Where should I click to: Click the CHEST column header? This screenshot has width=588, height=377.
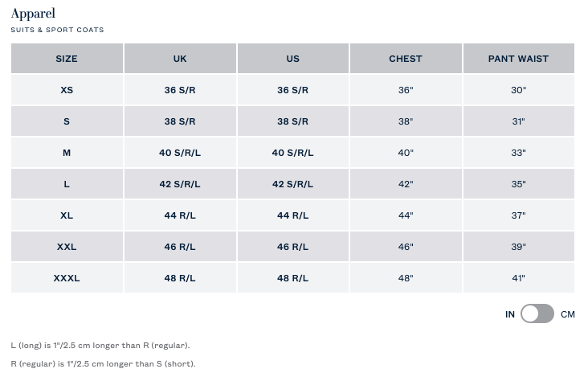point(406,59)
